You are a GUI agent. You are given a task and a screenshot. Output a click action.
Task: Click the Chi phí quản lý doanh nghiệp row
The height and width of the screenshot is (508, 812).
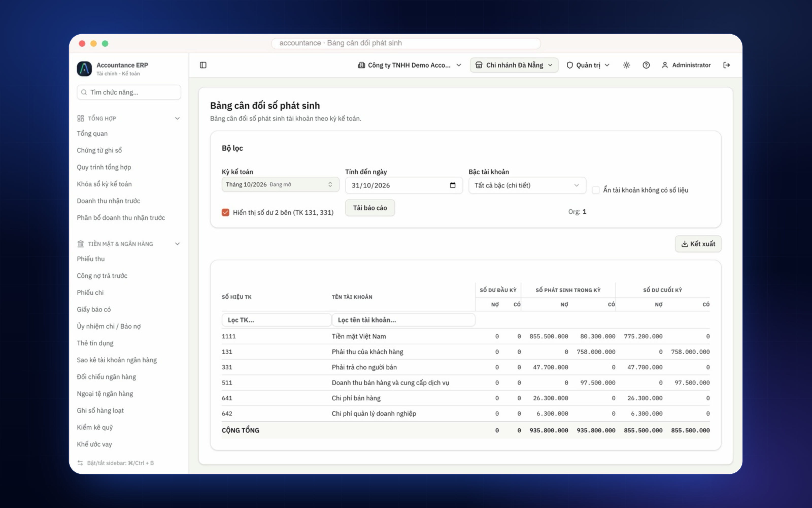point(466,414)
